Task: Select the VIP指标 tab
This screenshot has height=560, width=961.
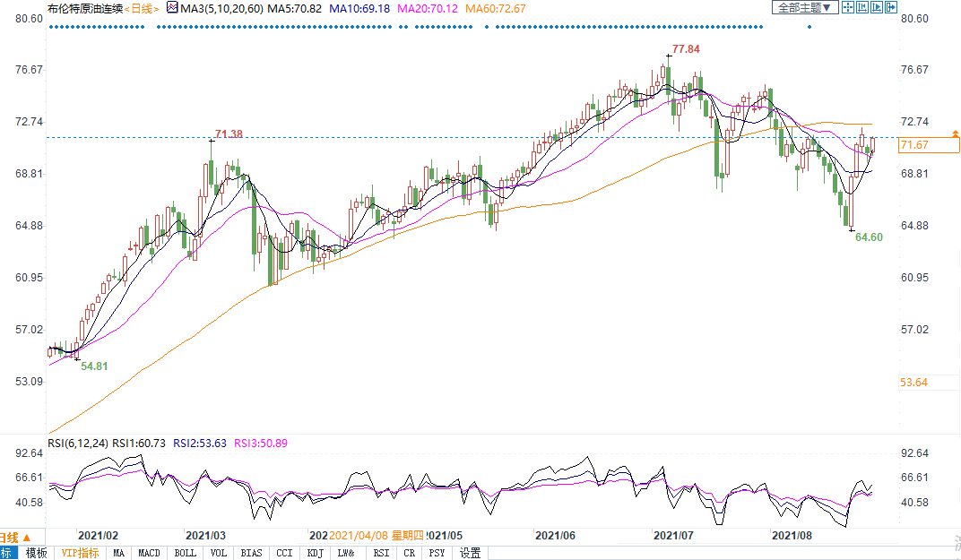Action: coord(80,553)
